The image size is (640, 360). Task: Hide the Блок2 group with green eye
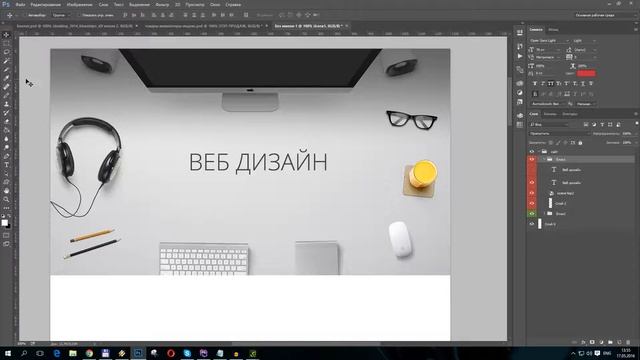tap(531, 213)
